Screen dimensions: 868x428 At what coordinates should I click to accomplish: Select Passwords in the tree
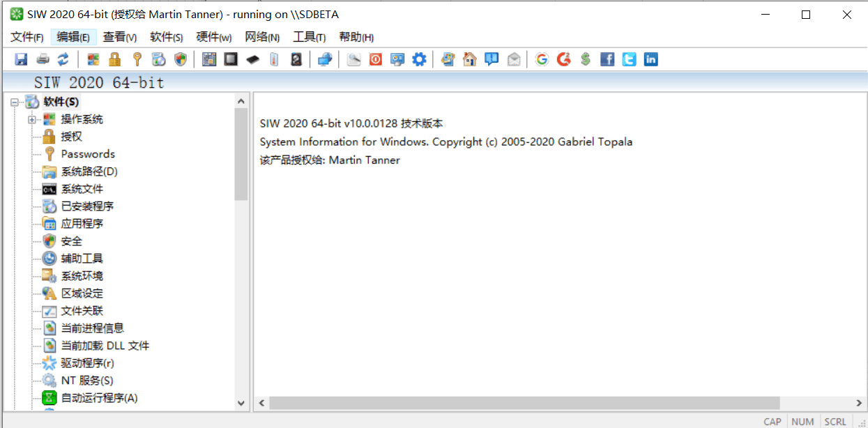(88, 154)
